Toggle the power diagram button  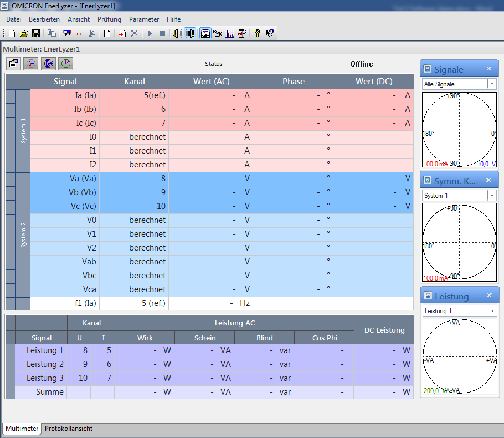[x=65, y=63]
